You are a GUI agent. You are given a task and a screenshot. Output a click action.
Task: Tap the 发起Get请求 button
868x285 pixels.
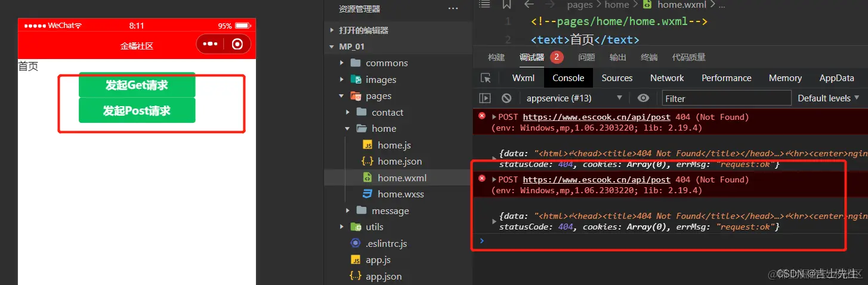click(x=137, y=85)
